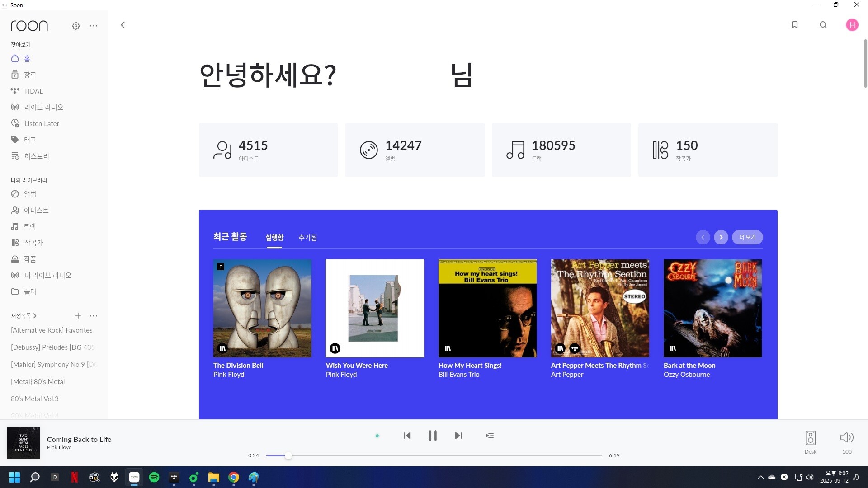The width and height of the screenshot is (868, 488).
Task: Open Art Pepper artist link
Action: tap(567, 375)
